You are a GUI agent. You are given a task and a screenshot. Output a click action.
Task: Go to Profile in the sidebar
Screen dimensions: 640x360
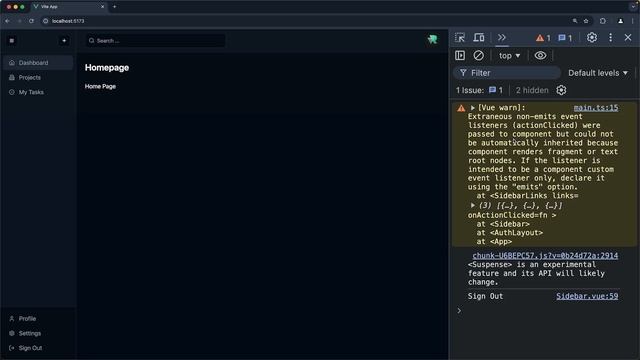click(x=38, y=318)
